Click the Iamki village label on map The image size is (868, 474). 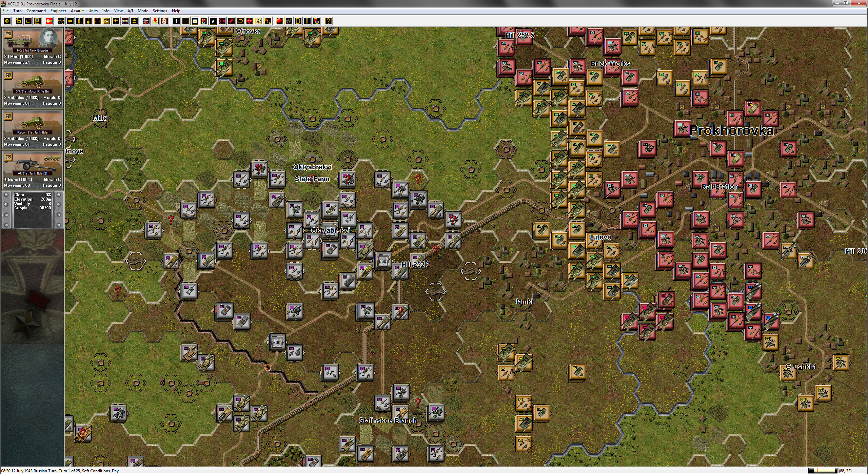[525, 302]
